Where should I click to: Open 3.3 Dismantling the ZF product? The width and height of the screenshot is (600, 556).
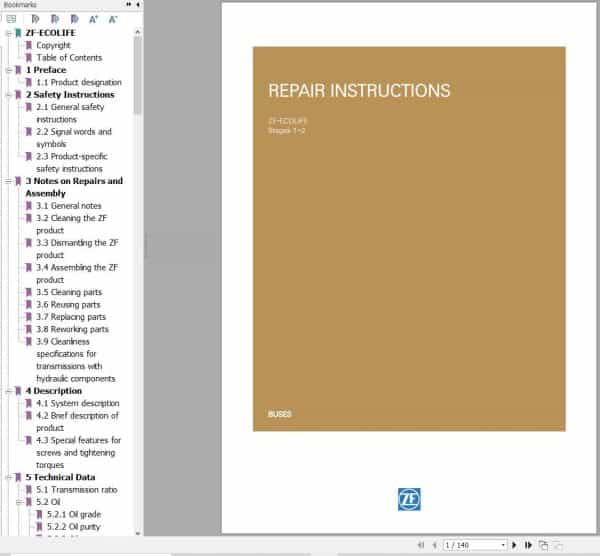click(77, 249)
